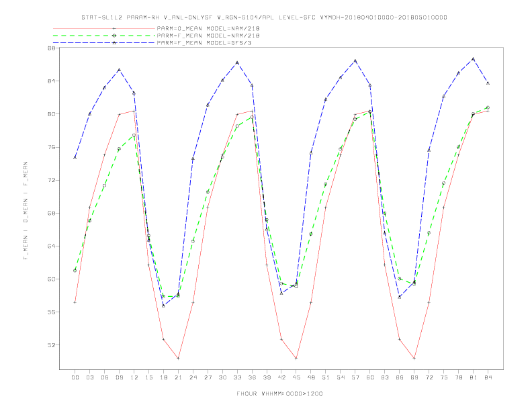The width and height of the screenshot is (532, 411).
Task: Click the blue GFS triangle marker at hour 00
Action: 75,157
